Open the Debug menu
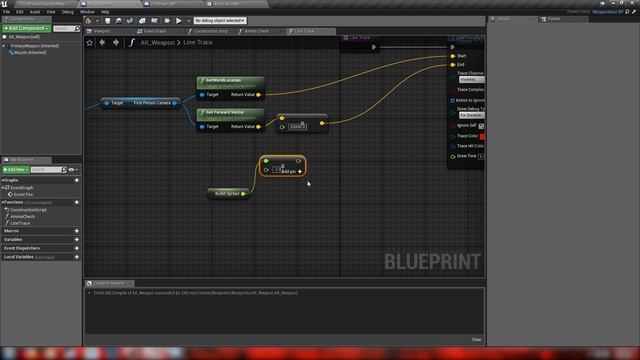640x360 pixels. [x=67, y=12]
